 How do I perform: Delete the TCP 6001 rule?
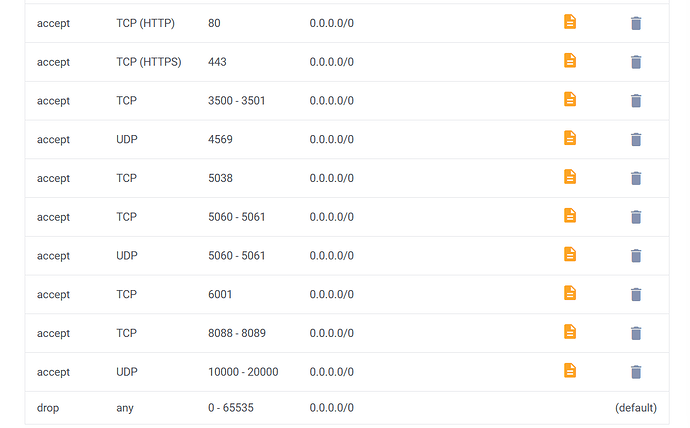coord(636,294)
